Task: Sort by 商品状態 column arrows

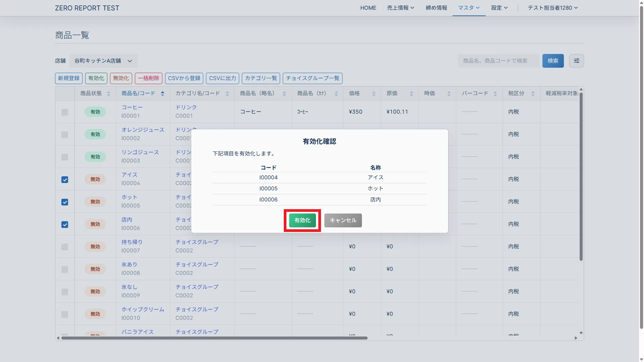Action: pyautogui.click(x=108, y=94)
